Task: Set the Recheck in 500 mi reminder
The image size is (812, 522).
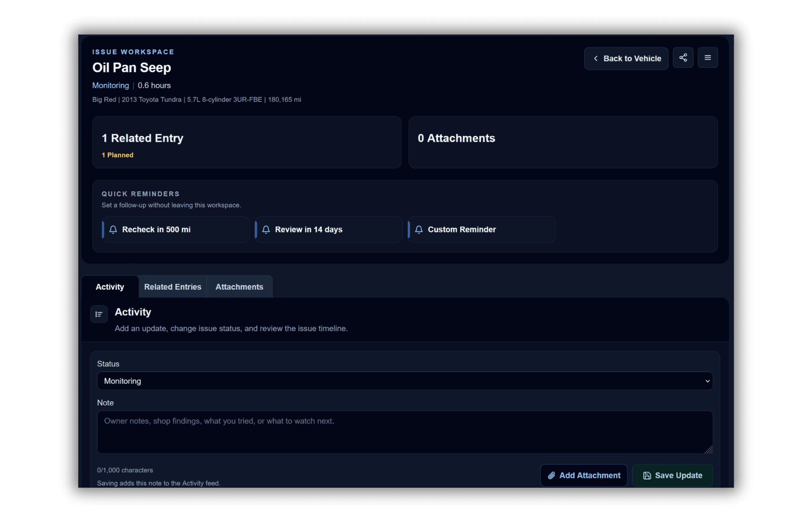Action: click(x=176, y=229)
